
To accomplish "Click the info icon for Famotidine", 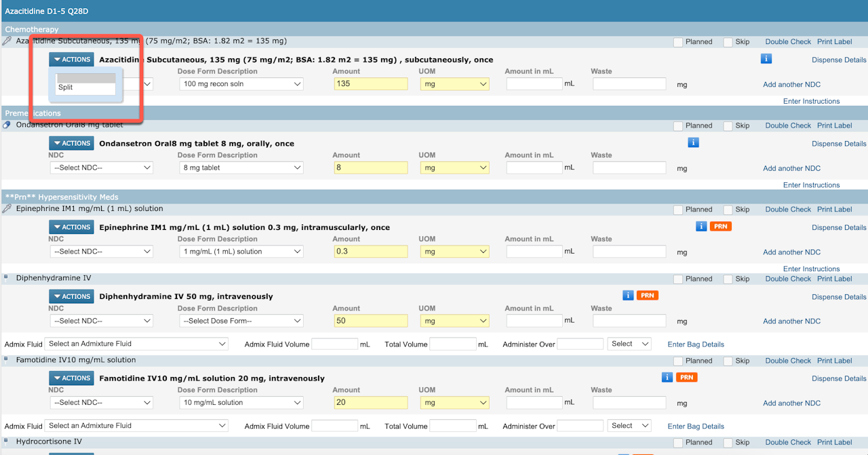I will pos(667,378).
